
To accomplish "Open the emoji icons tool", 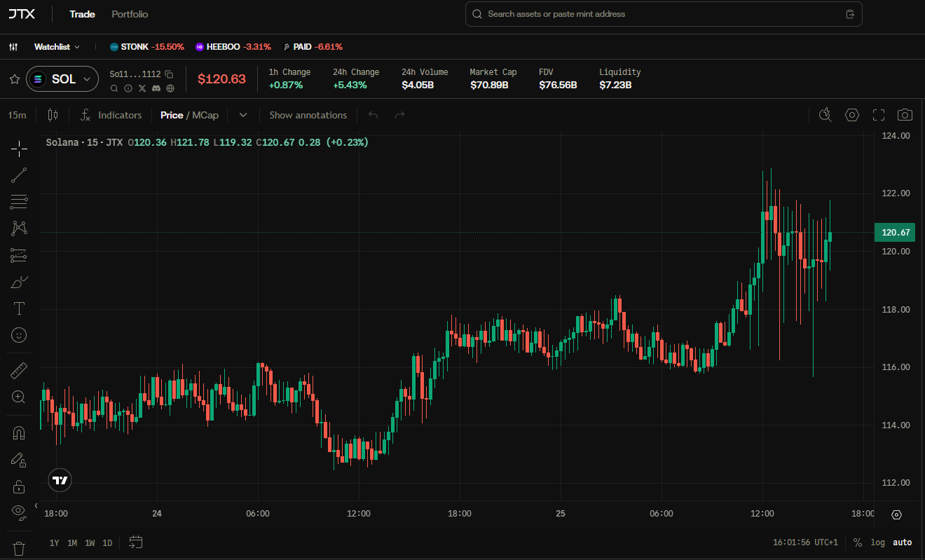I will coord(19,335).
